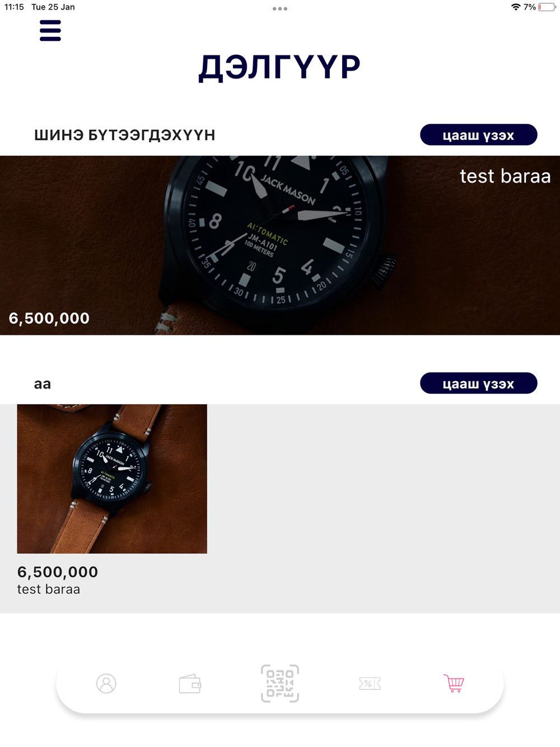
Task: Open the profile tab icon
Action: (106, 683)
